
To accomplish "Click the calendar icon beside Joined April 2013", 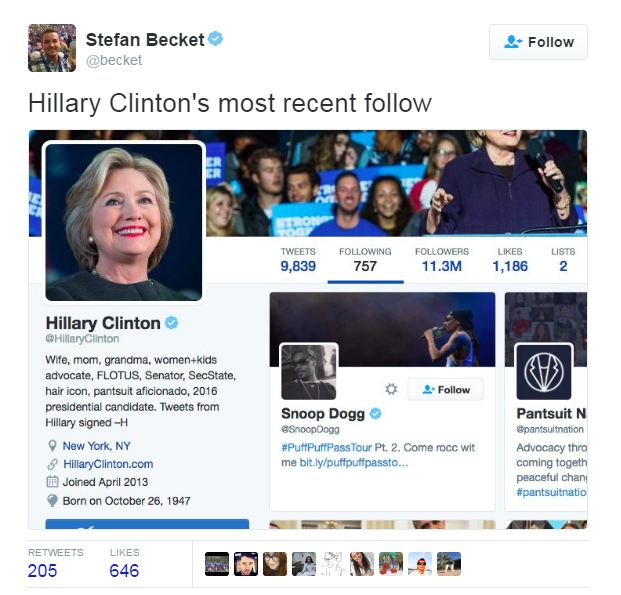I will click(52, 482).
